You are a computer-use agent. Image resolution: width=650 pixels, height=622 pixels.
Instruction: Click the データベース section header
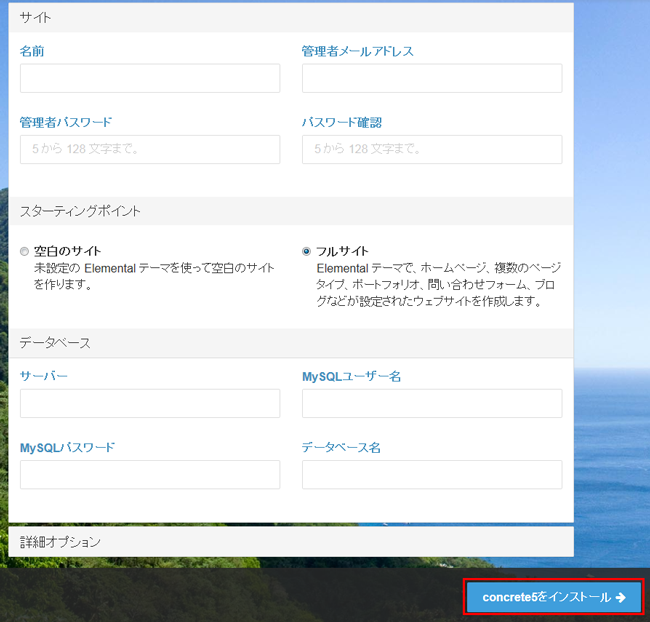coord(55,343)
